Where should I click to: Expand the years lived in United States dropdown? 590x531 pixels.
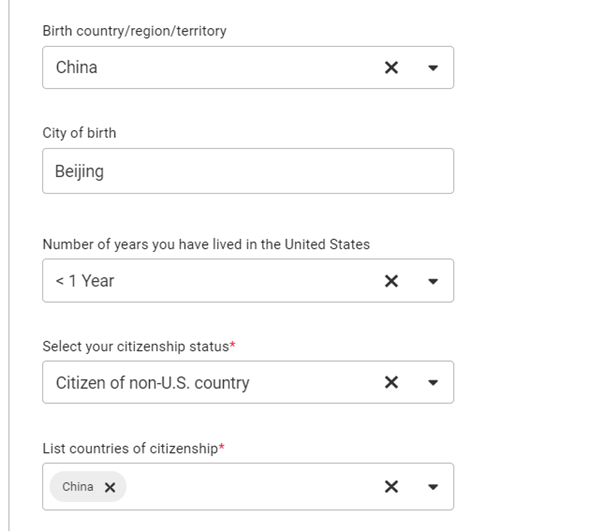pos(433,281)
